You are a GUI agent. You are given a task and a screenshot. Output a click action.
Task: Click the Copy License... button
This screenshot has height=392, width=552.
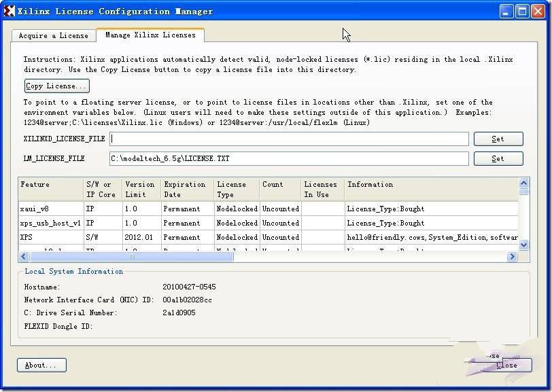(56, 86)
